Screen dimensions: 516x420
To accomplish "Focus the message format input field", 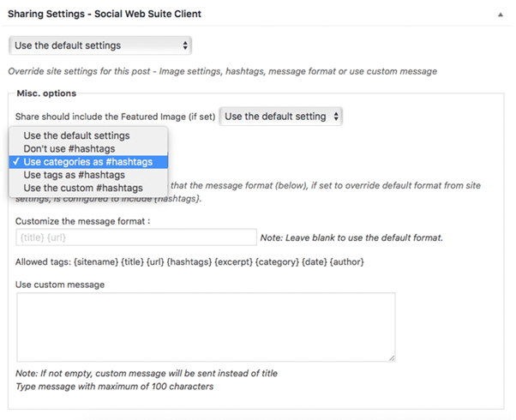I will (135, 237).
